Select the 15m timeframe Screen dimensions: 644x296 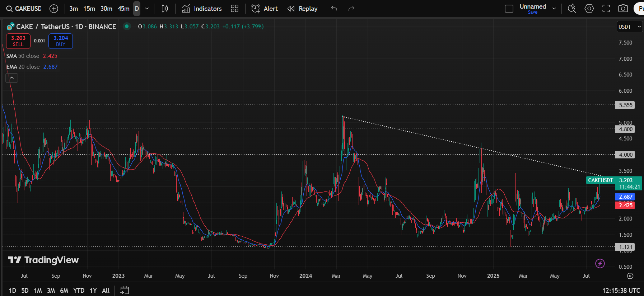point(89,9)
